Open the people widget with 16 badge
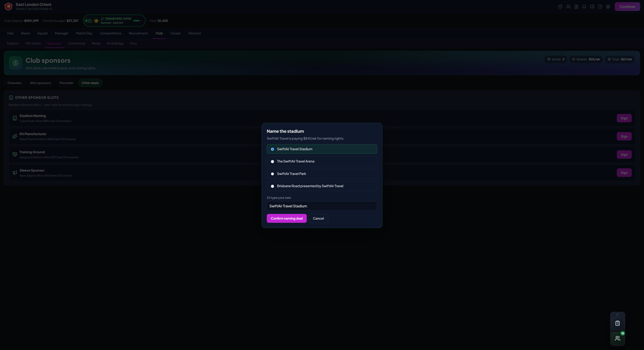 (x=618, y=338)
